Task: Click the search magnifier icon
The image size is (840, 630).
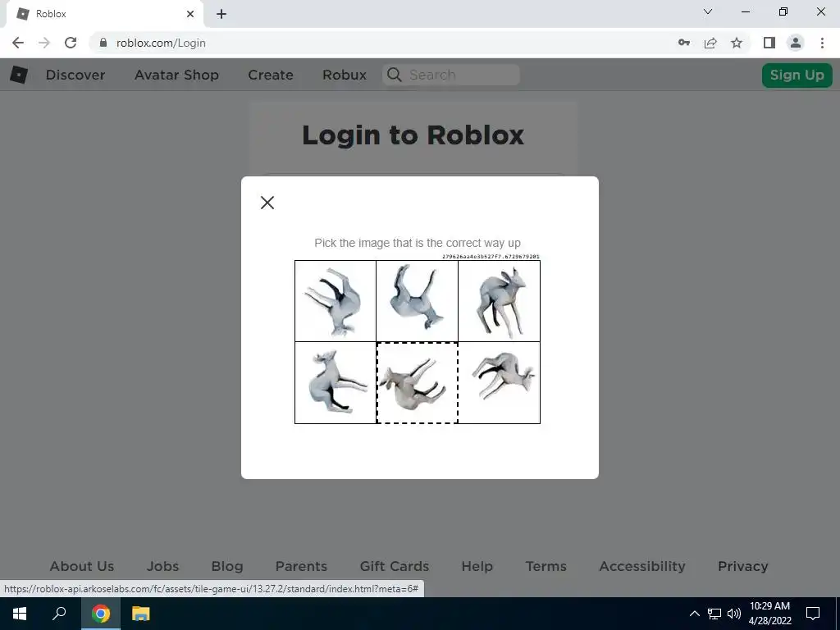Action: coord(395,75)
